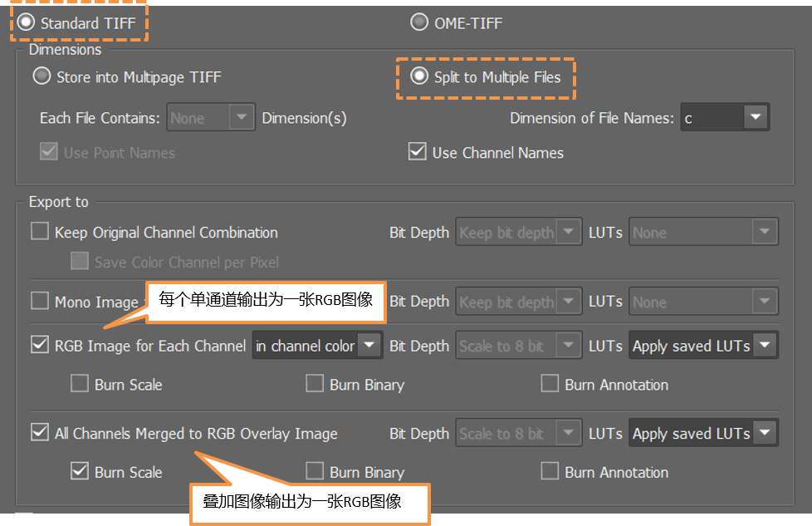Click the 'Dimensions' group label

[x=65, y=49]
